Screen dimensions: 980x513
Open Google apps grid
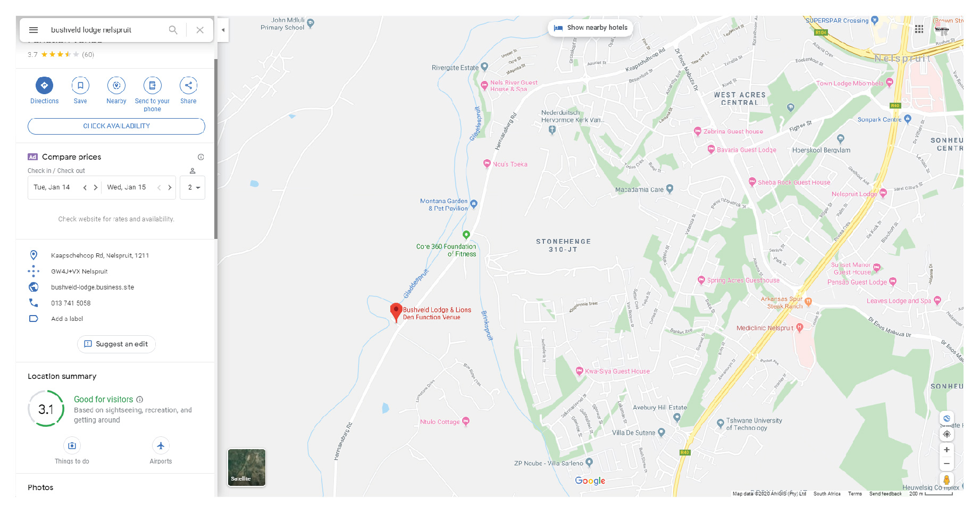(919, 29)
